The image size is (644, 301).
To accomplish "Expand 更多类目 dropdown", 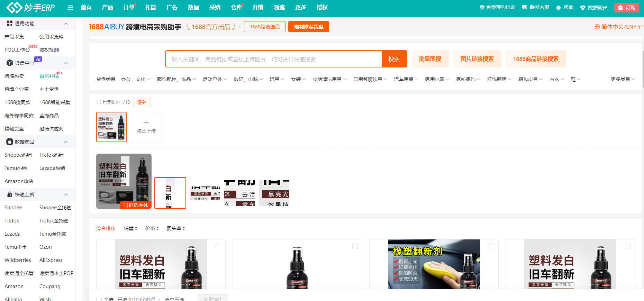I will pyautogui.click(x=623, y=79).
